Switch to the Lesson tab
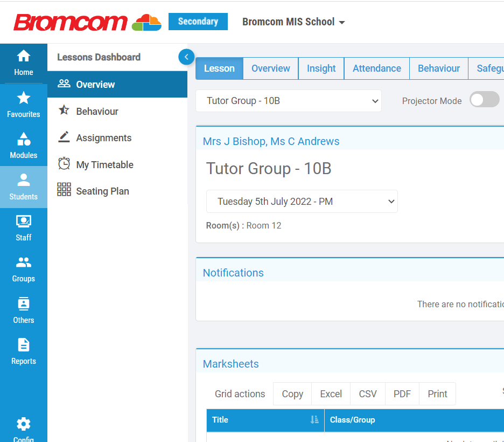This screenshot has width=504, height=442. [x=219, y=68]
